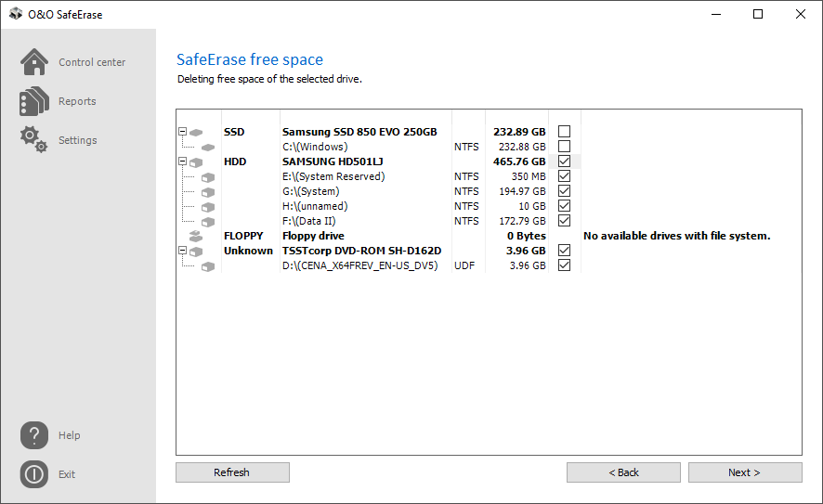823x504 pixels.
Task: Click the 465.76 GB size value
Action: click(x=519, y=162)
